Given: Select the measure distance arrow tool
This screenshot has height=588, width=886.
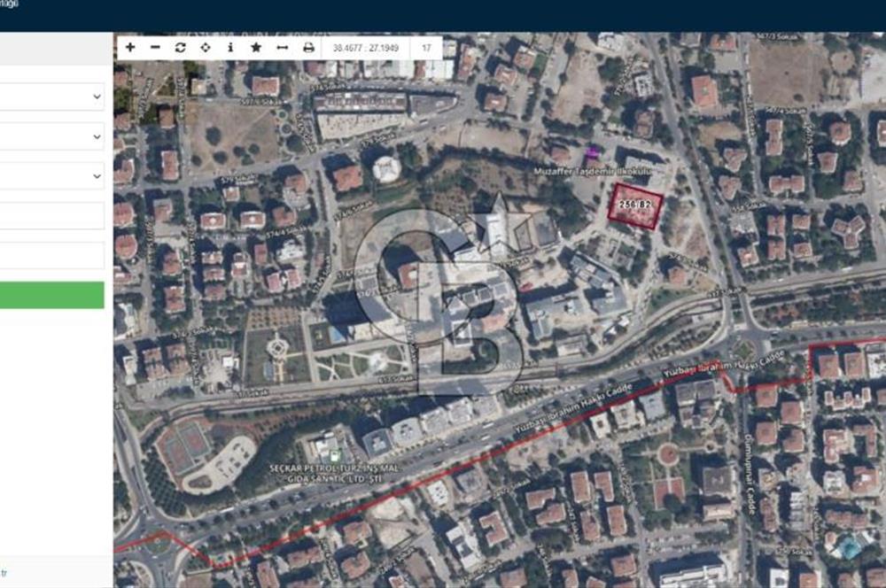Looking at the screenshot, I should [x=280, y=47].
